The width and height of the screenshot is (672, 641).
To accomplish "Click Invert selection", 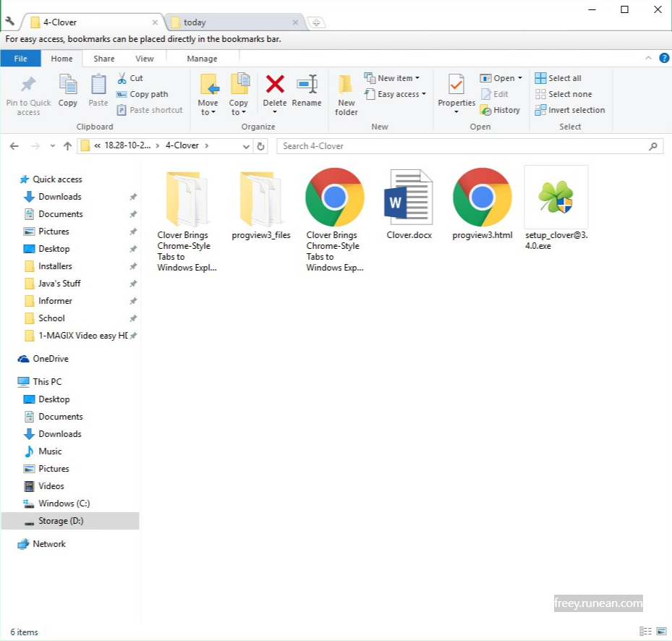I will click(x=569, y=110).
